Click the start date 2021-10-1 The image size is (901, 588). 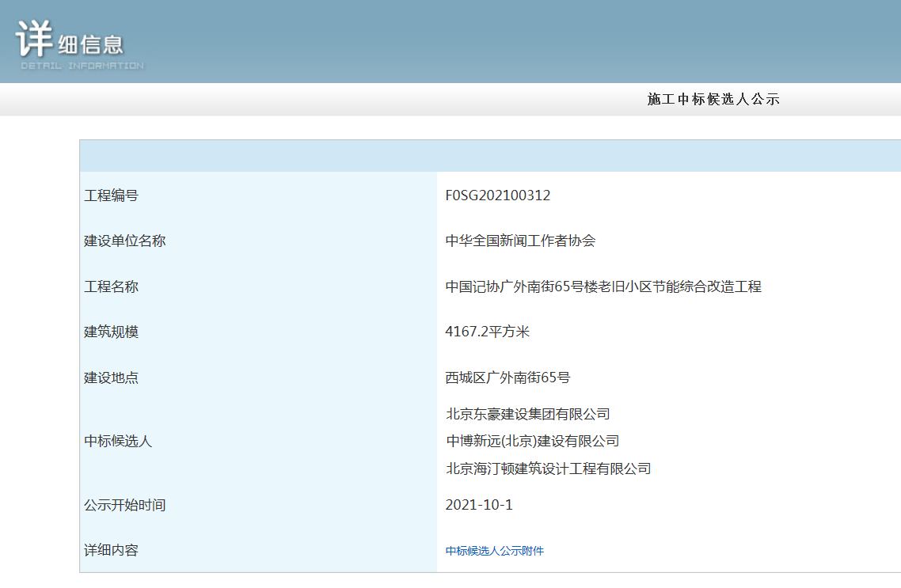[x=479, y=505]
